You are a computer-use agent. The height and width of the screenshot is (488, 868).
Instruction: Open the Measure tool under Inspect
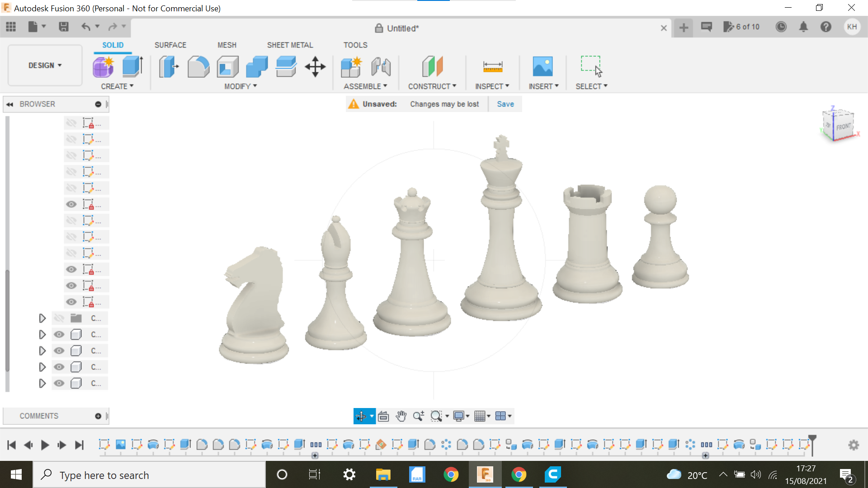click(492, 66)
